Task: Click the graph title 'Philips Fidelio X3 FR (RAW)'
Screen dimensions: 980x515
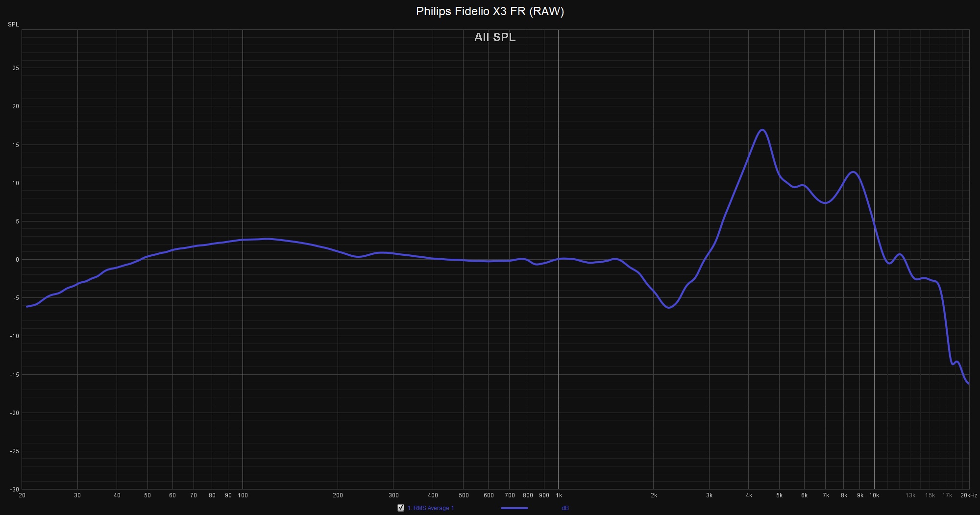Action: pos(490,11)
